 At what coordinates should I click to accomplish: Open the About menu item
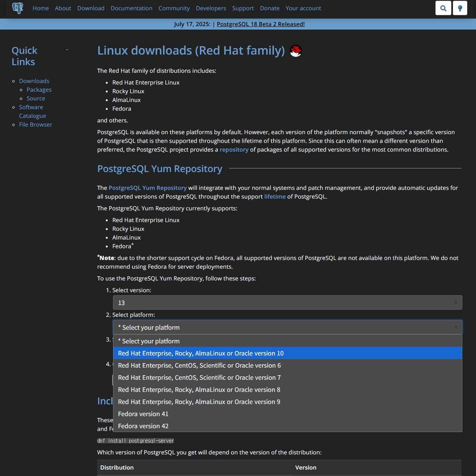pyautogui.click(x=63, y=8)
